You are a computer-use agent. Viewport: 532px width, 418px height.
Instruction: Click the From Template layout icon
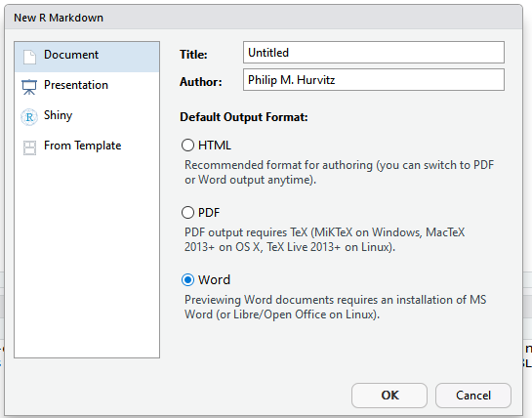tap(29, 147)
